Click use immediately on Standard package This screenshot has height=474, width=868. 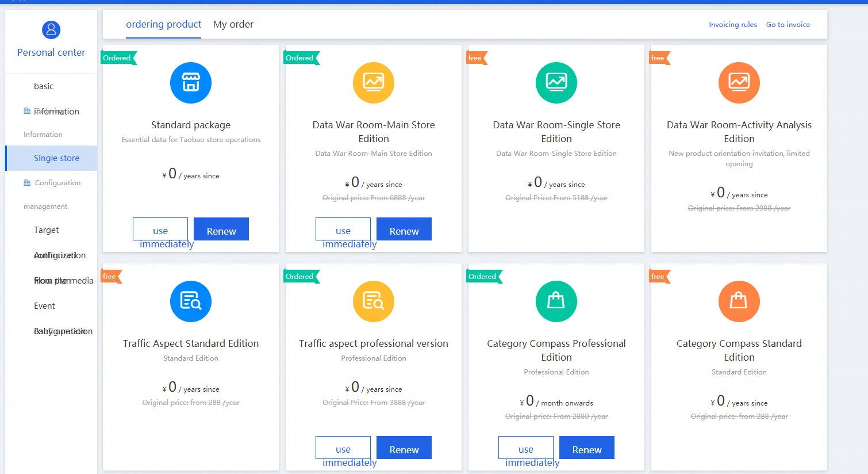(160, 229)
